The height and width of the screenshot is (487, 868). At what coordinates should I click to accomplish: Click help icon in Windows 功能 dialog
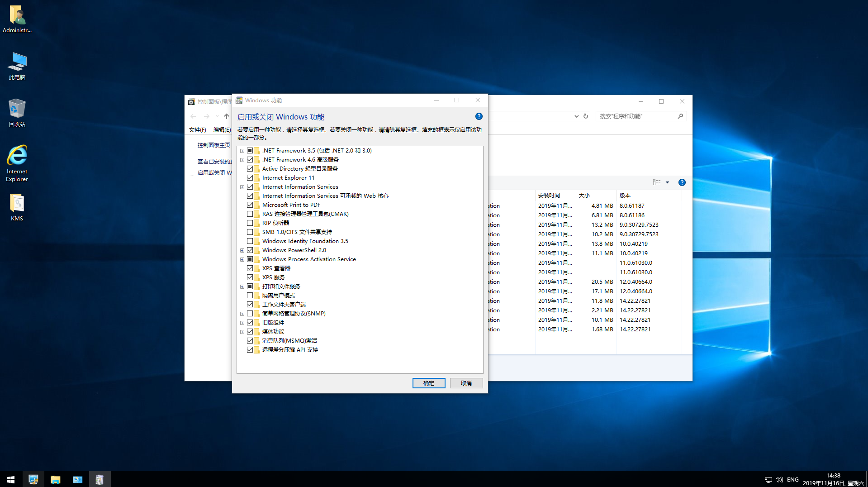479,116
